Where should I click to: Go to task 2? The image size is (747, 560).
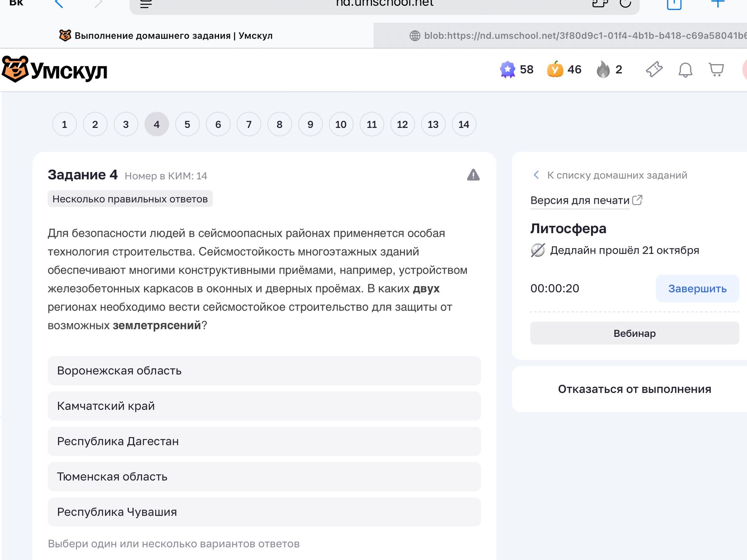click(95, 124)
